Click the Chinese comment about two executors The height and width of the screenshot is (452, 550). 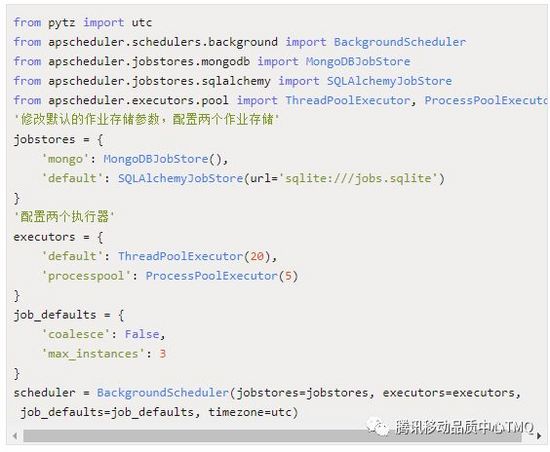(64, 217)
